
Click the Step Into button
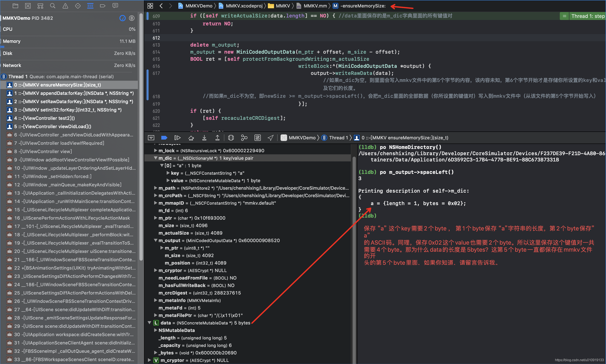[204, 138]
